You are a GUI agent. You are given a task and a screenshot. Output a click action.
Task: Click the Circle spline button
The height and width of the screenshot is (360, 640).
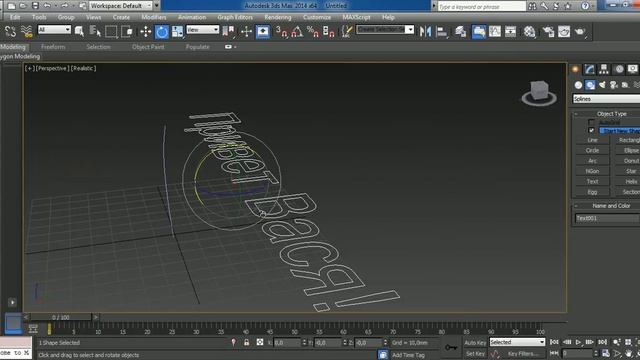(x=592, y=150)
